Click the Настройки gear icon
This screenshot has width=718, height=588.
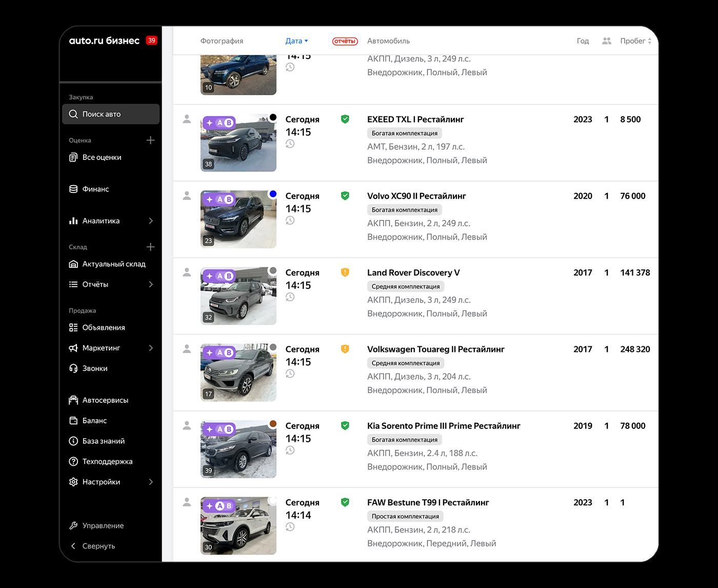73,482
